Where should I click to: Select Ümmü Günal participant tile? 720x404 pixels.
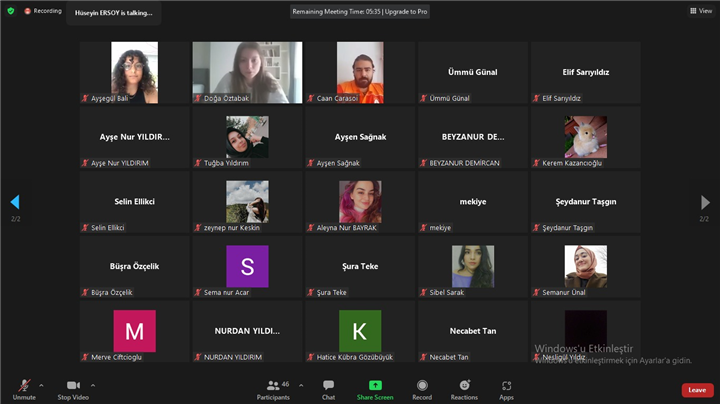[473, 73]
